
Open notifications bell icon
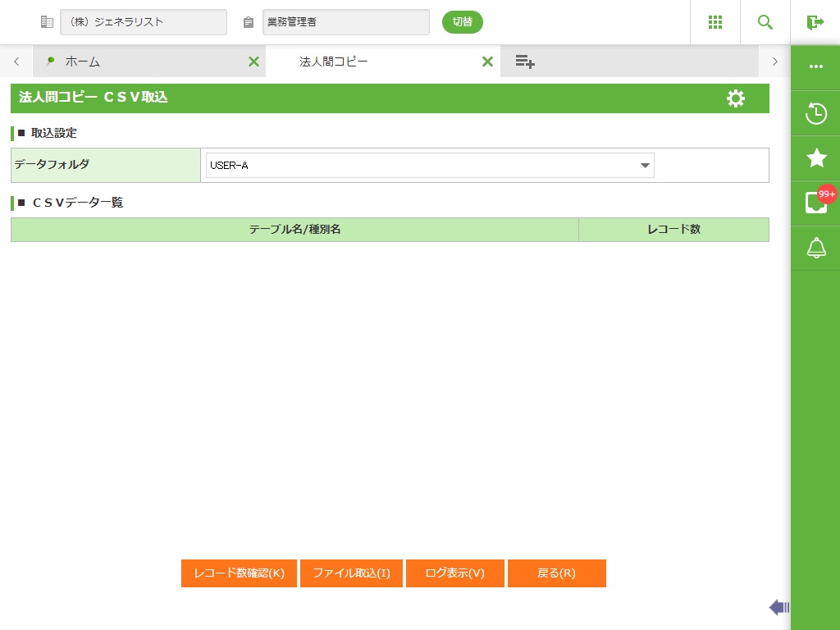[815, 248]
